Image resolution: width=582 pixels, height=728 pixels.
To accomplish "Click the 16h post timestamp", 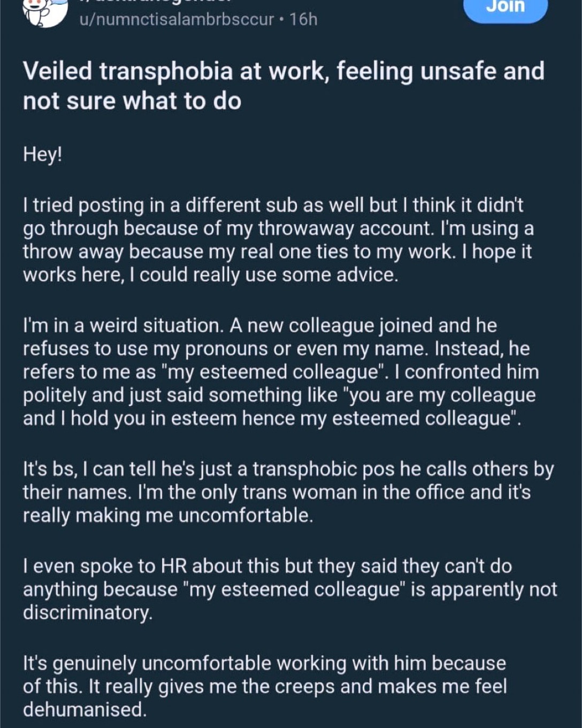I will point(303,20).
